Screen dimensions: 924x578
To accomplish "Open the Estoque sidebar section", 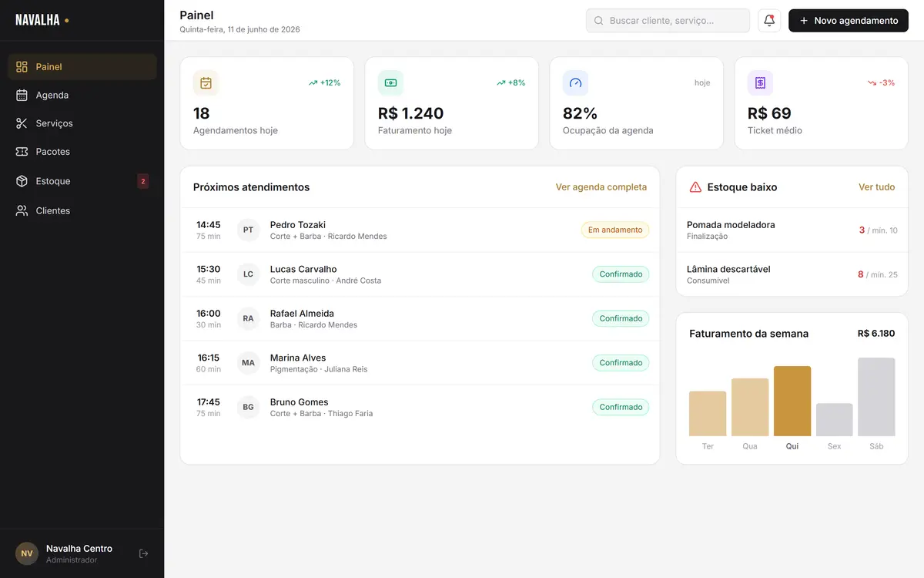I will (x=82, y=181).
